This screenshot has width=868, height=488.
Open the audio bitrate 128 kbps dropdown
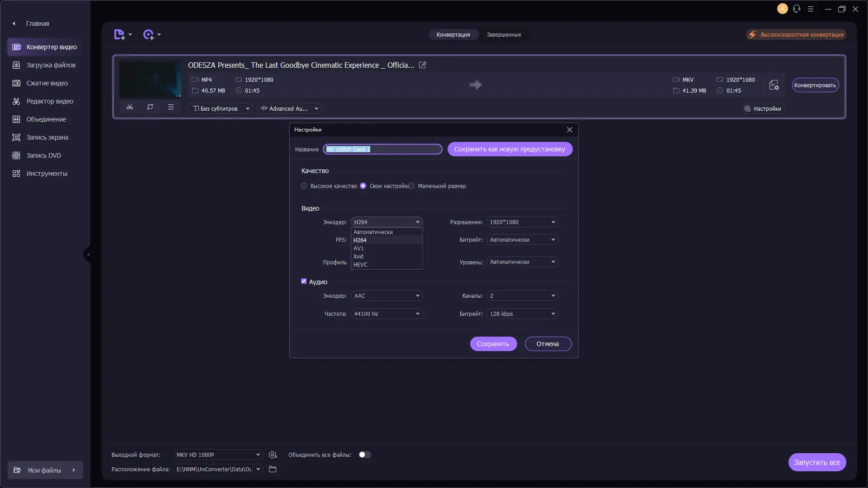click(522, 314)
